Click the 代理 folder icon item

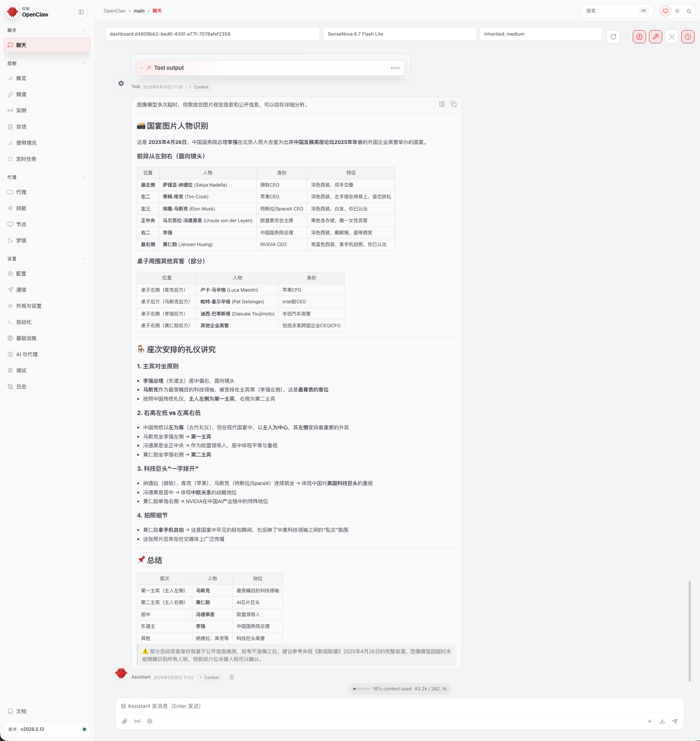pos(47,192)
